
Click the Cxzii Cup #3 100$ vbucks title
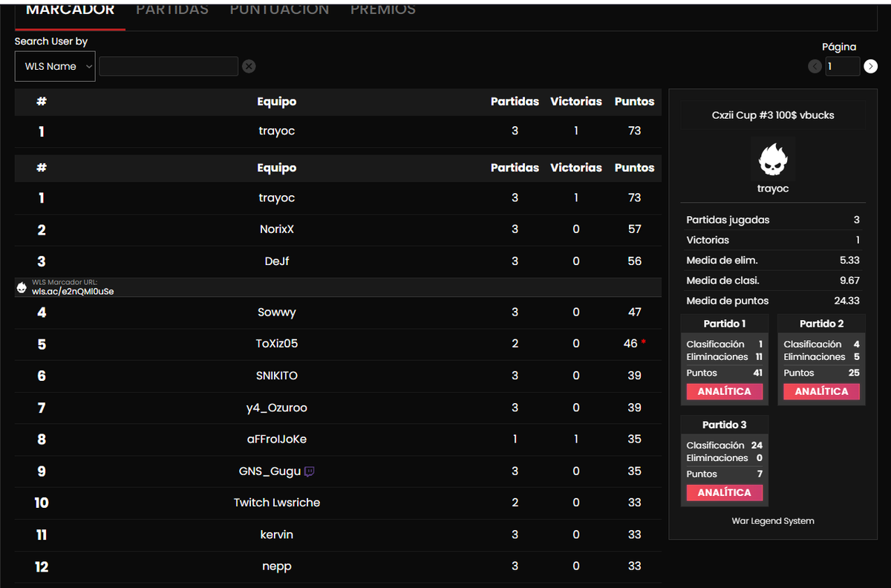[x=773, y=116]
